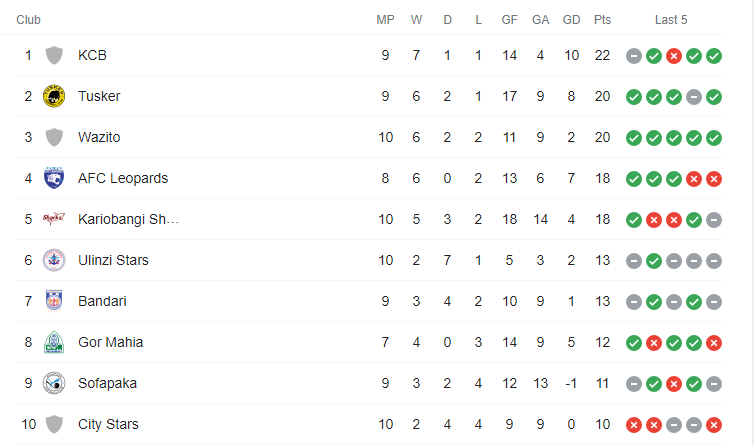Click KCB's grey placeholder shield icon
This screenshot has width=754, height=445.
point(54,55)
